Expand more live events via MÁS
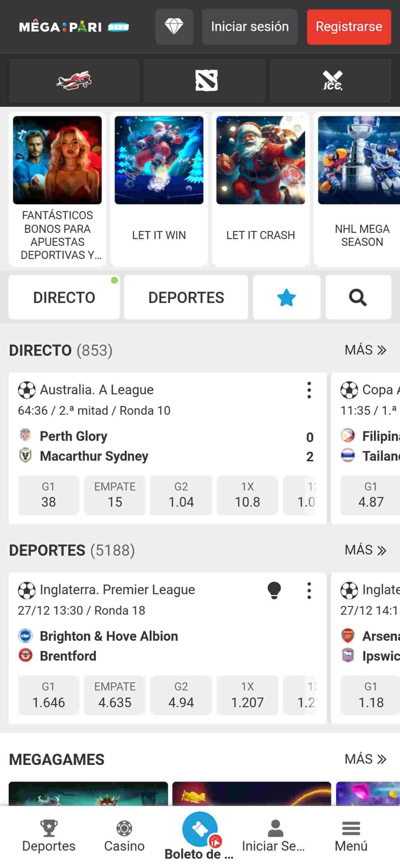This screenshot has height=868, width=400. 365,350
